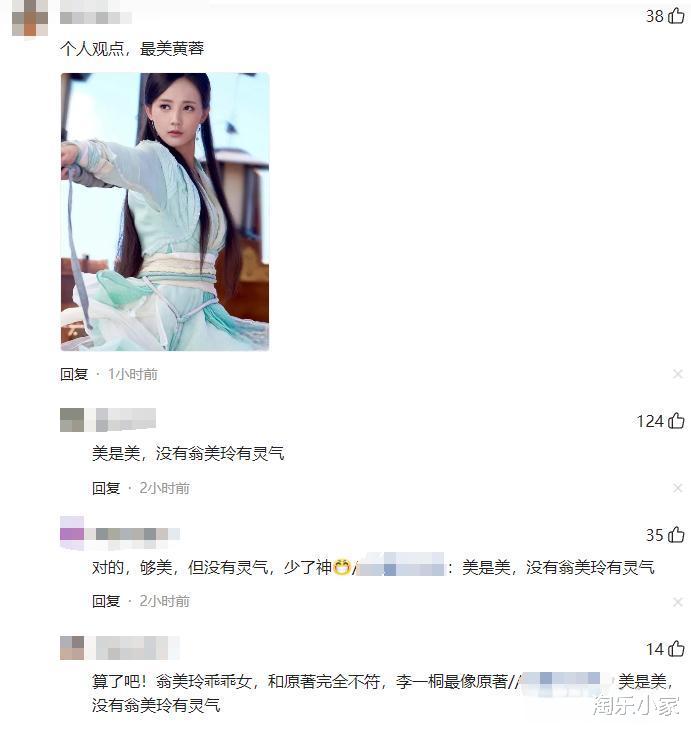Open the top commenter's blurred username
Image resolution: width=691 pixels, height=730 pixels.
tap(95, 18)
